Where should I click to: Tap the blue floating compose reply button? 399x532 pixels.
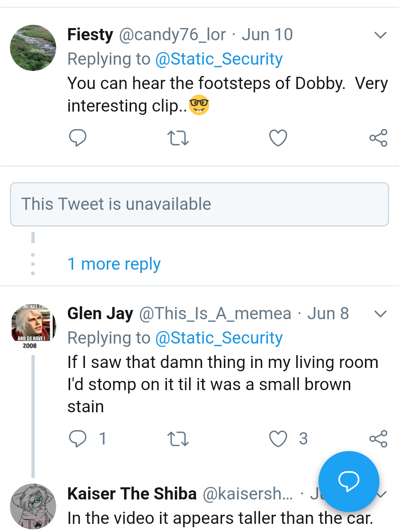(x=349, y=481)
